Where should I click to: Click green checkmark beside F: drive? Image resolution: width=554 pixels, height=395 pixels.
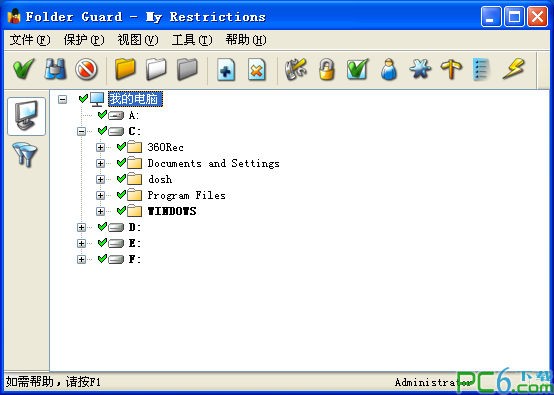click(x=102, y=258)
